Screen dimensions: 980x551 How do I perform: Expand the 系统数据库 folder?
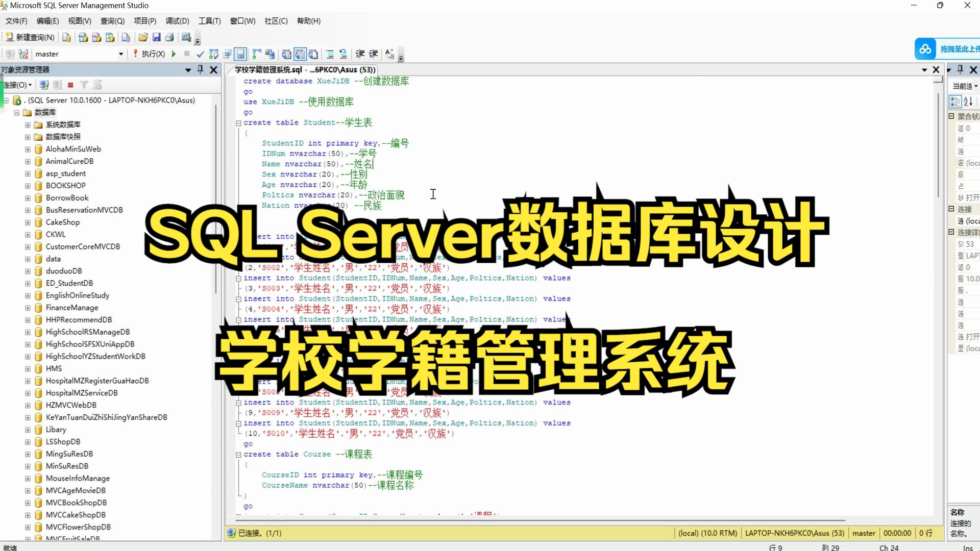(28, 124)
